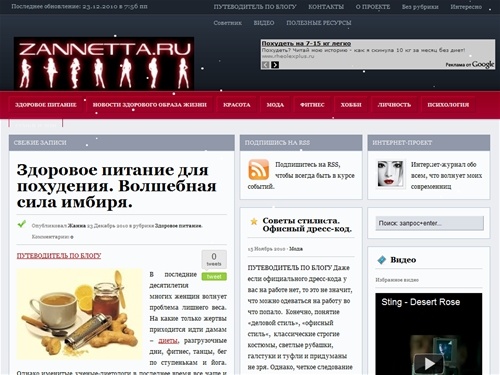Screen dimensions: 500x375
Task: Click the ИНТЕРНЕТ-ПРОЕКТ panel header
Action: click(429, 143)
